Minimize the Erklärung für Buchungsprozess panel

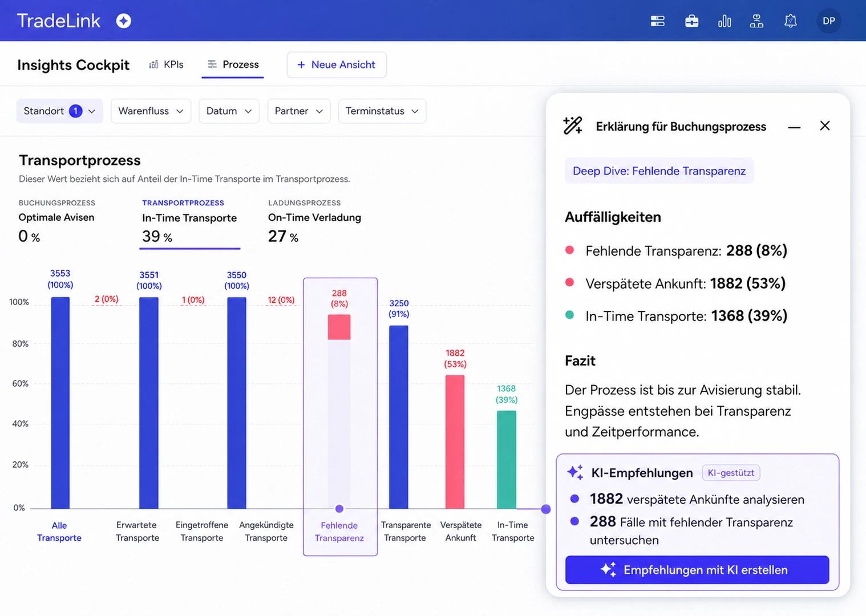coord(794,127)
